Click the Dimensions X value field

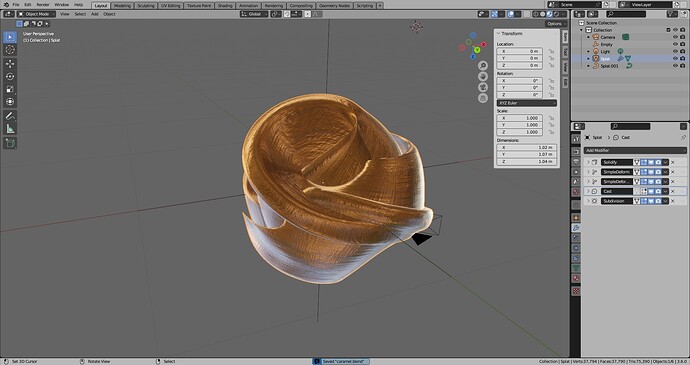[x=527, y=147]
